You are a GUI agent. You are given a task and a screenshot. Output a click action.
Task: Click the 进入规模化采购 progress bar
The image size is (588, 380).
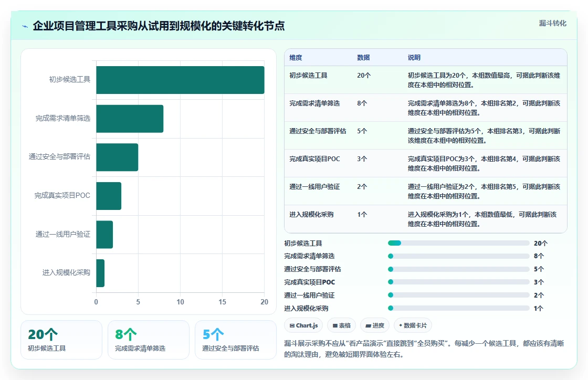[459, 308]
